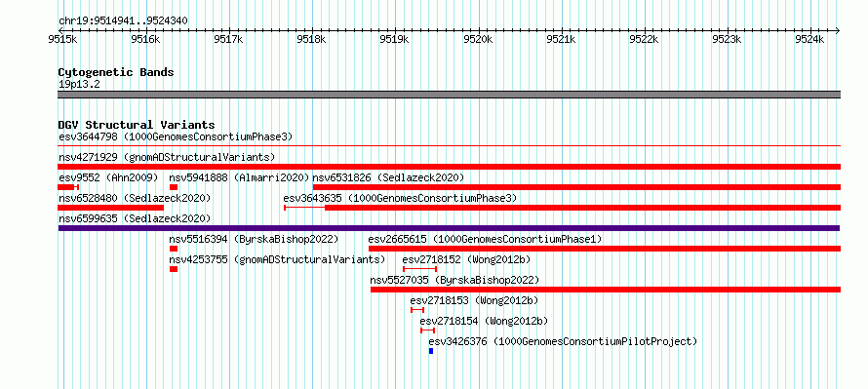Click the 9518k ruler position
This screenshot has height=389, width=868.
(312, 39)
